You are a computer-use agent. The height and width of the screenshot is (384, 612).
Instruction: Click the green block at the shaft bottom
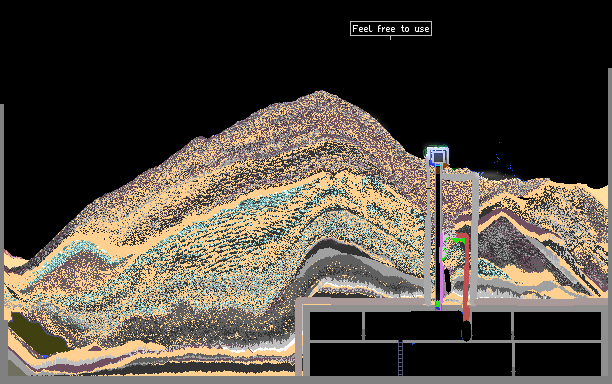click(x=438, y=304)
